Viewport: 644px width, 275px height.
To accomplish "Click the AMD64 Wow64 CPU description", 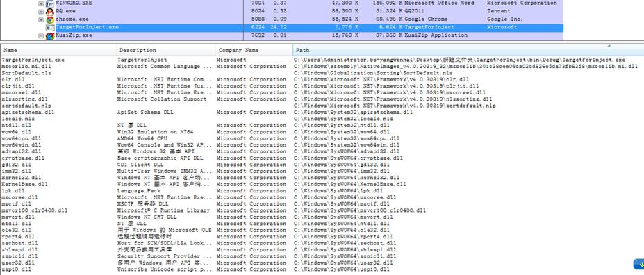I will pos(142,138).
